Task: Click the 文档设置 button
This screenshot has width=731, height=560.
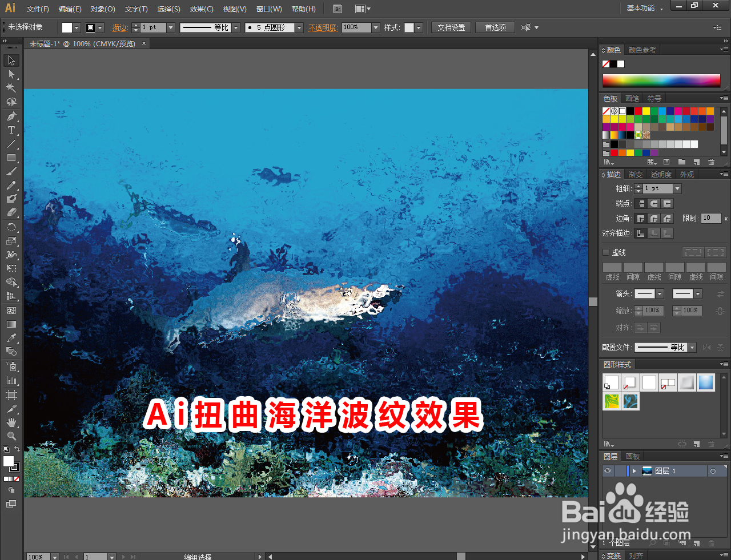Action: click(451, 27)
